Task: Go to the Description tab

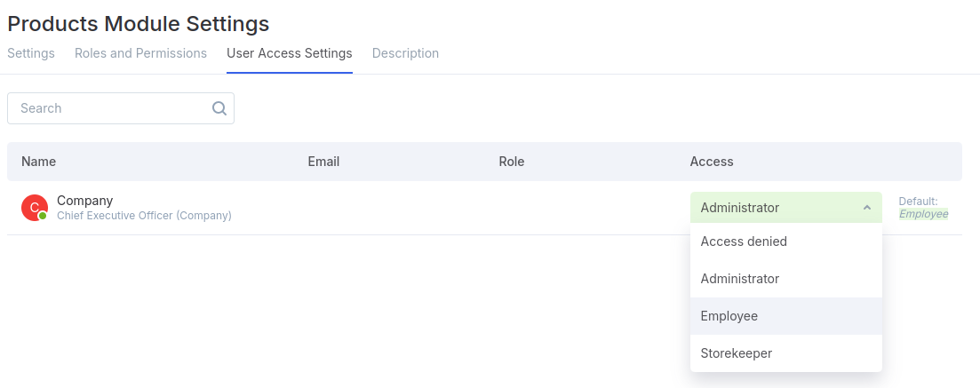Action: [405, 53]
